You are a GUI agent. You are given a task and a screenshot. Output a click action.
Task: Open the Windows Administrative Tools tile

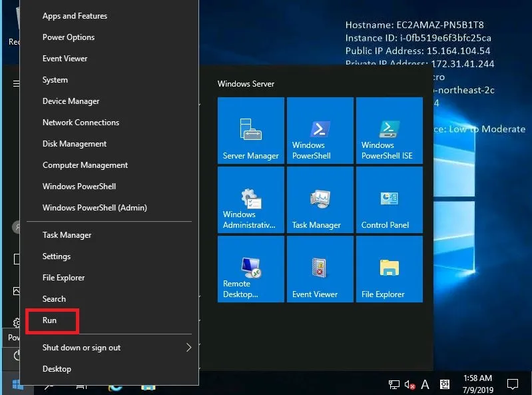pos(251,200)
